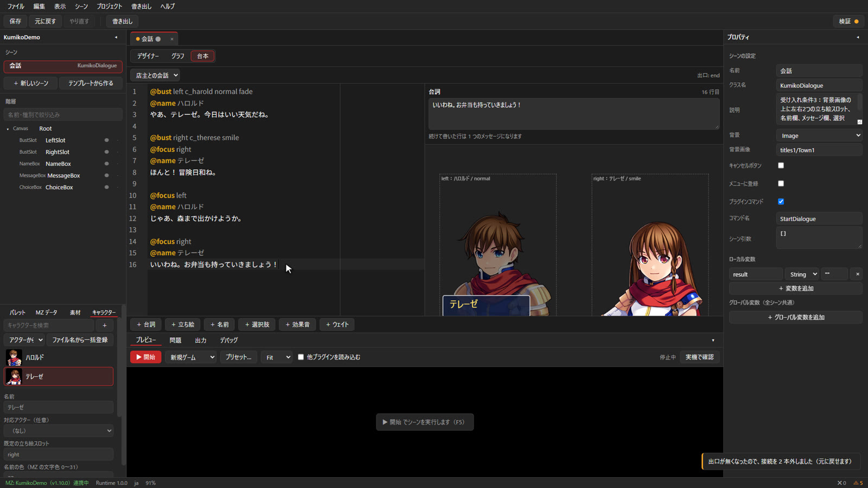Click the error count indicator in the status bar
This screenshot has width=868, height=488.
pos(841,483)
